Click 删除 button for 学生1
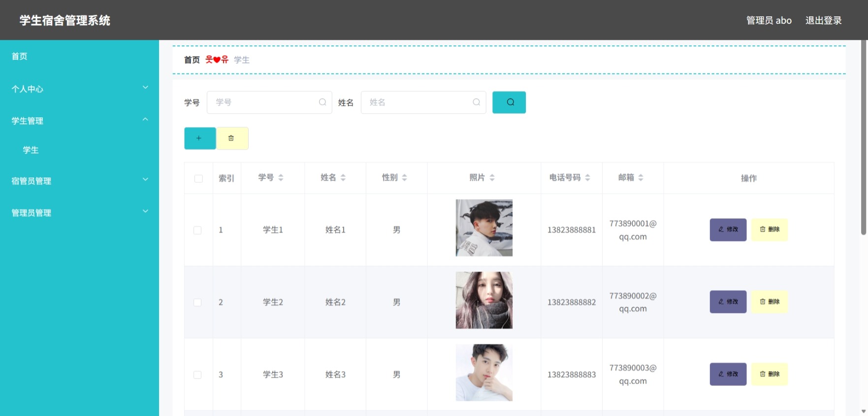The image size is (868, 416). [770, 230]
